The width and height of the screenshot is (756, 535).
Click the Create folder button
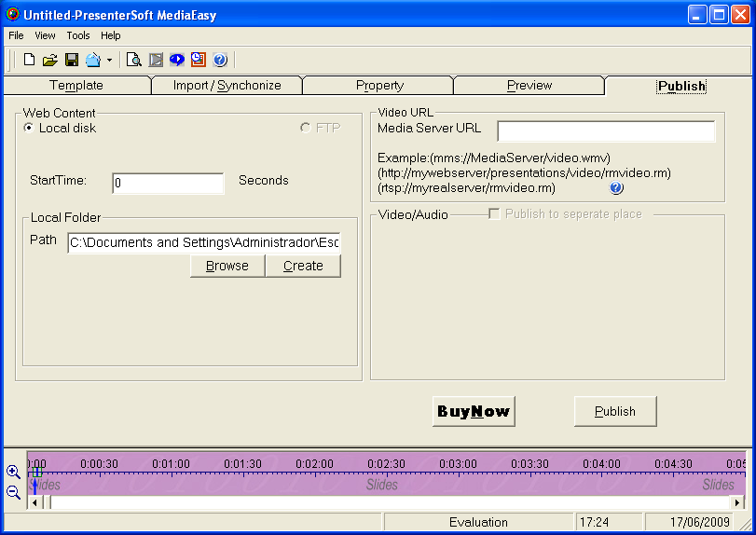point(303,266)
